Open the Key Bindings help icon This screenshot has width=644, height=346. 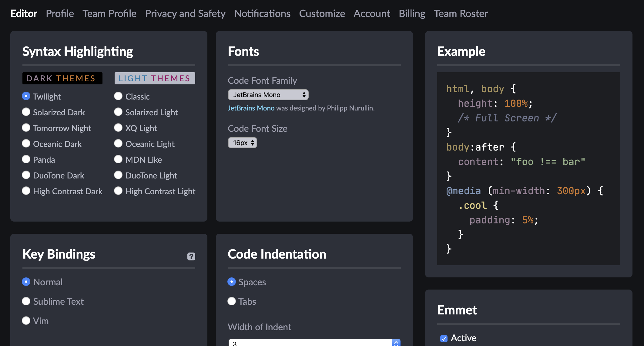click(191, 256)
